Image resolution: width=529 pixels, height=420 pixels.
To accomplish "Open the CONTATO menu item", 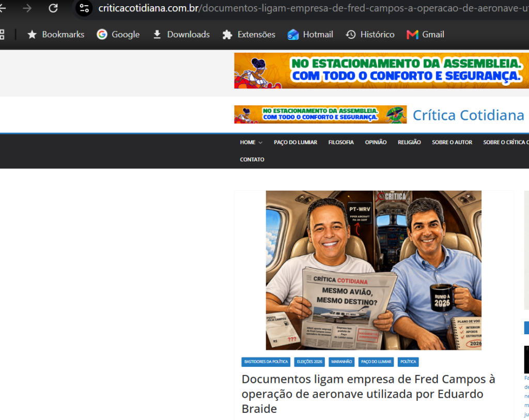I will tap(252, 160).
